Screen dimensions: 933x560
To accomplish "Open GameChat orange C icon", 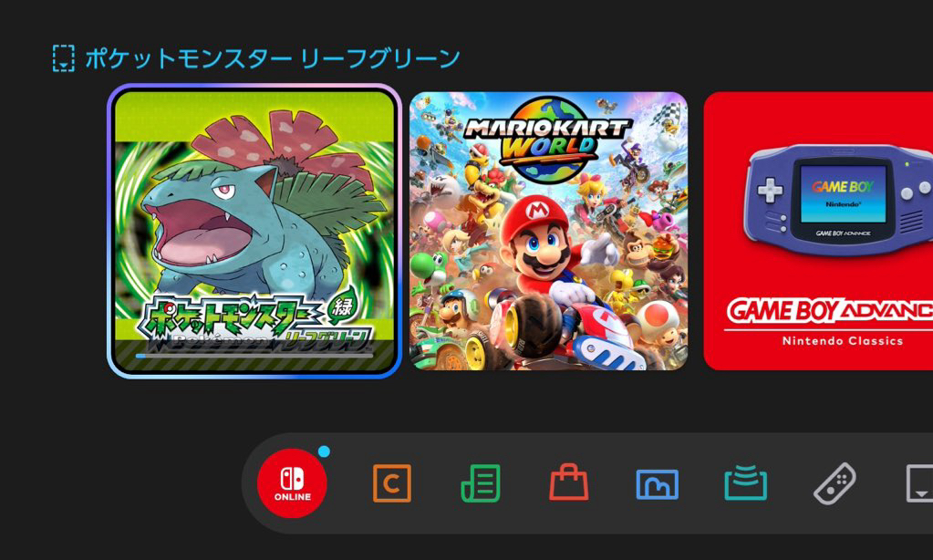I will tap(391, 482).
